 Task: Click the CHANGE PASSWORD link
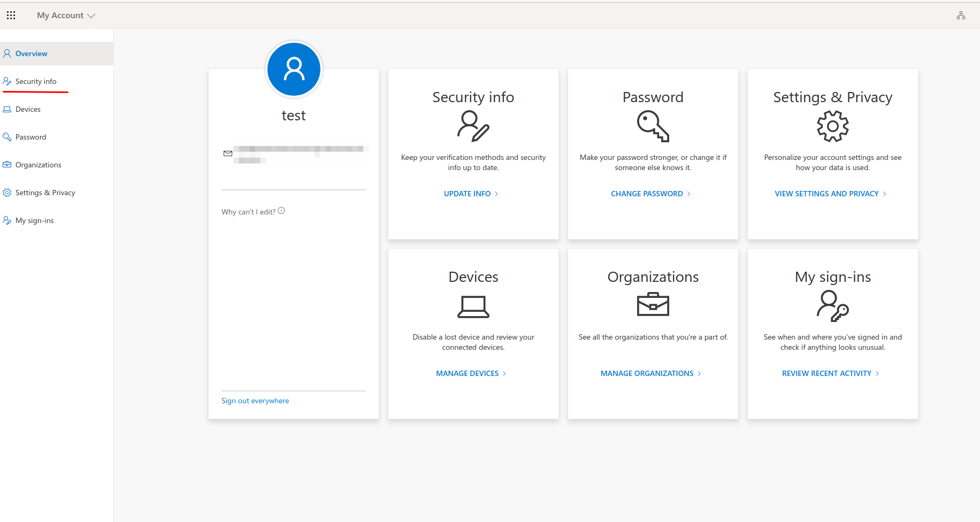click(650, 194)
